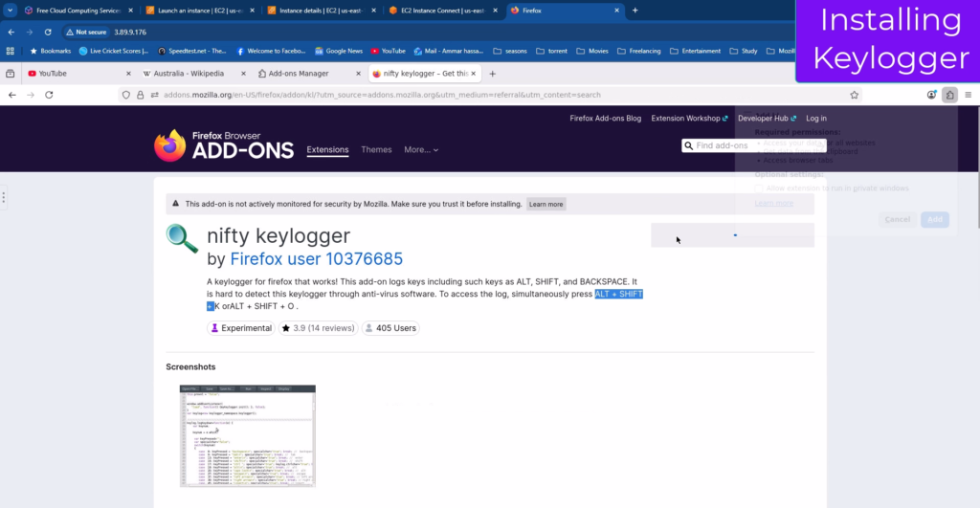The image size is (980, 508).
Task: Open the Themes section
Action: point(376,150)
